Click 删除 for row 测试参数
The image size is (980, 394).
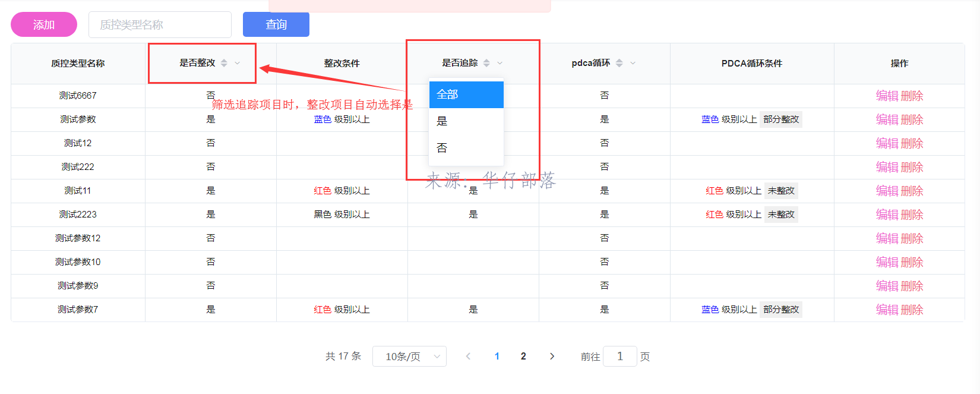click(912, 119)
